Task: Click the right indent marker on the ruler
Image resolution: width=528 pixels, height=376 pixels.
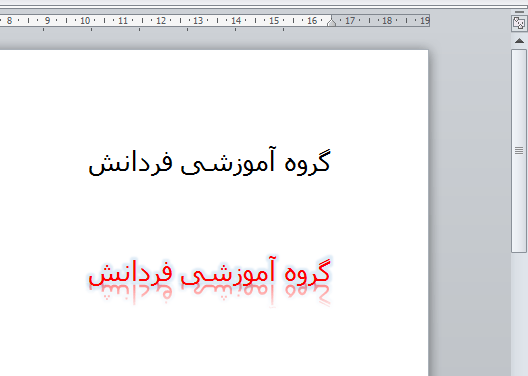Action: tap(331, 23)
